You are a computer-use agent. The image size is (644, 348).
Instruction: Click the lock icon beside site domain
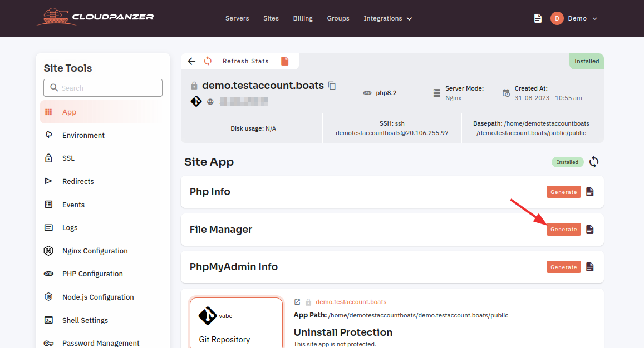[194, 86]
